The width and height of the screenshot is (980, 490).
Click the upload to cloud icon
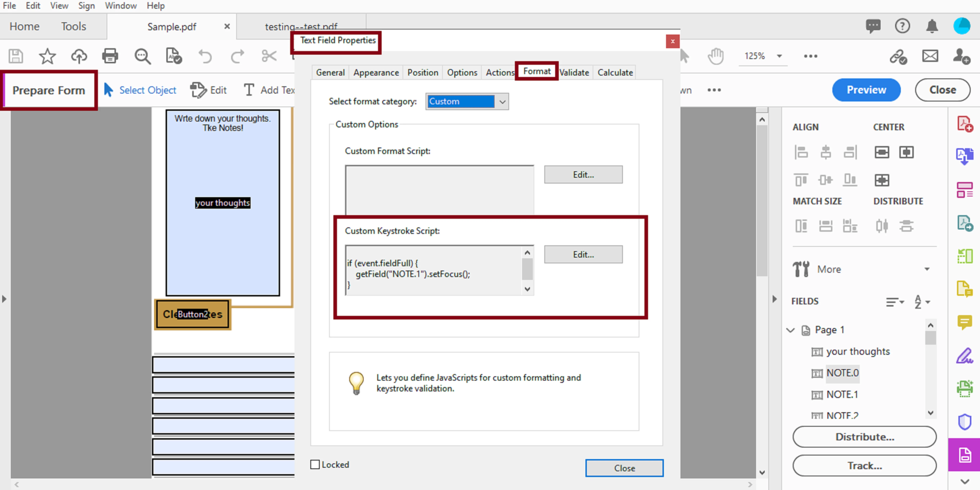point(79,56)
